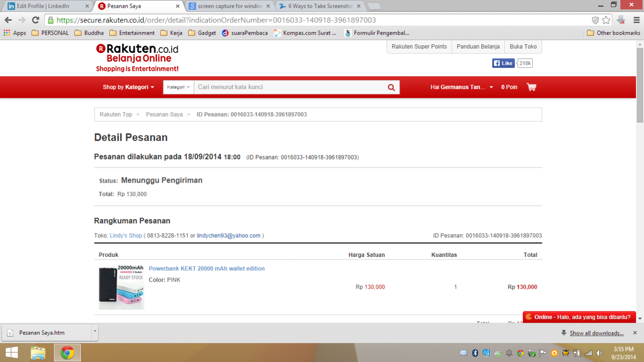Open the Online chat help widget

579,317
